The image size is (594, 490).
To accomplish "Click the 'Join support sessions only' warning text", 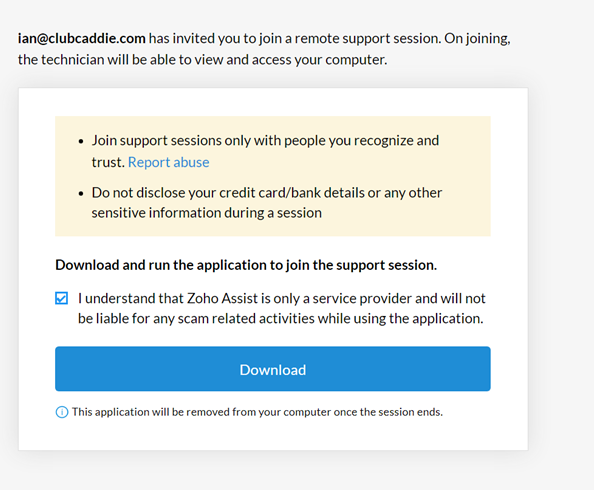I will [265, 151].
